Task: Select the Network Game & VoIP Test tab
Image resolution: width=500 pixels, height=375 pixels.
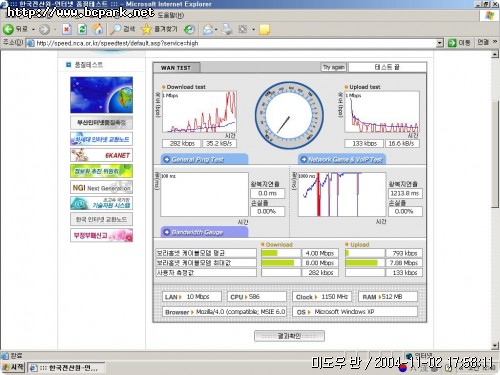Action: pos(342,159)
